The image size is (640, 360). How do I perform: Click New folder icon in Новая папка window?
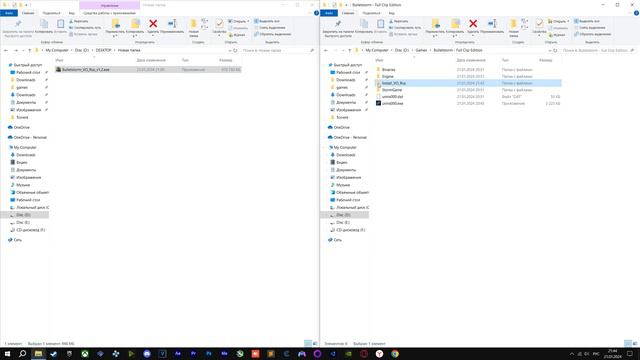pyautogui.click(x=193, y=24)
